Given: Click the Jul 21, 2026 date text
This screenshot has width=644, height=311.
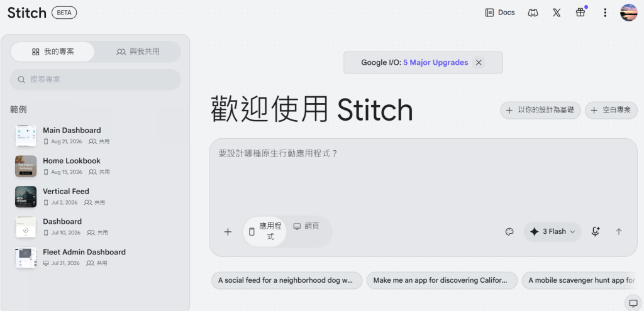Looking at the screenshot, I should (65, 263).
